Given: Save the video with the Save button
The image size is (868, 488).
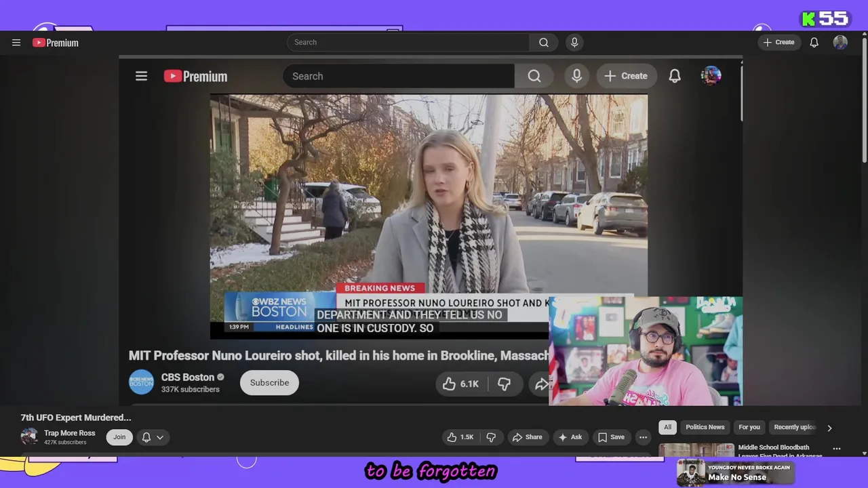Looking at the screenshot, I should coord(610,437).
